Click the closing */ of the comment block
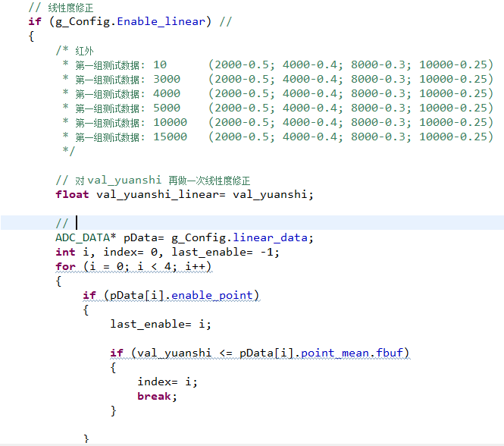 (x=69, y=152)
